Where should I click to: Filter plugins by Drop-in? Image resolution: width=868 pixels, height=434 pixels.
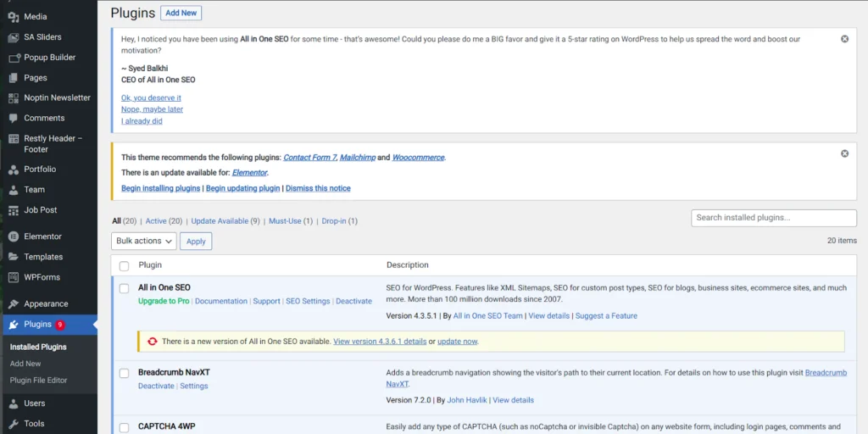click(334, 221)
